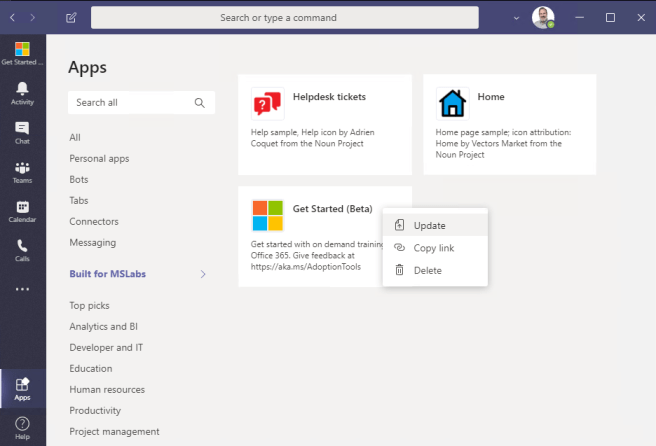Choose Update from the context menu

pos(435,225)
